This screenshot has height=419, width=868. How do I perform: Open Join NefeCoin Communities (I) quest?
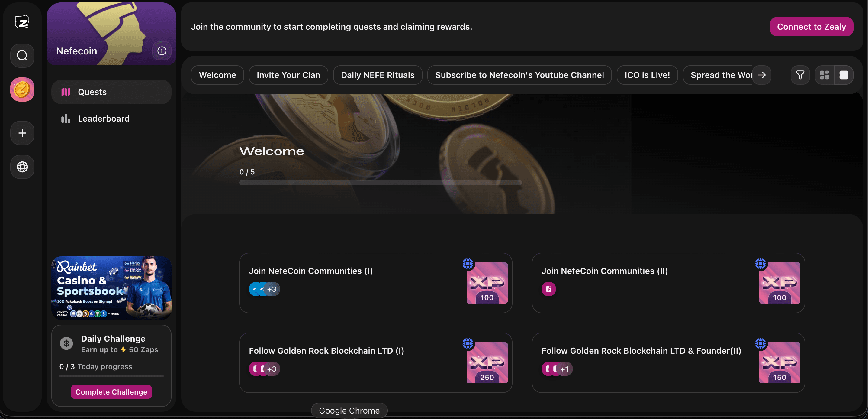(376, 283)
